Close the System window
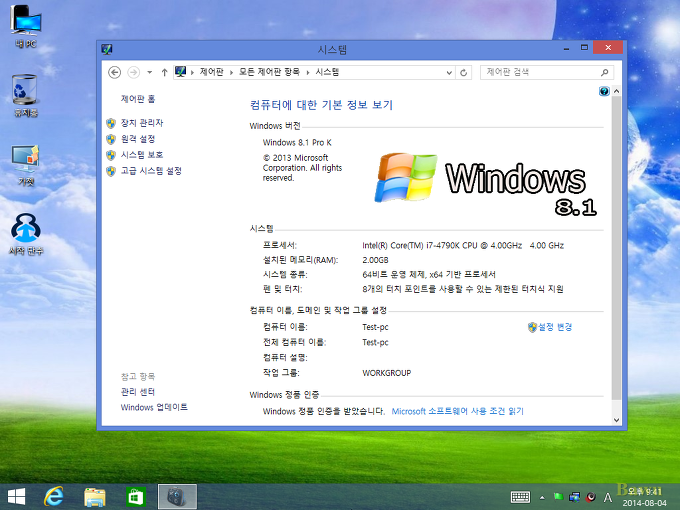The image size is (680, 510). pos(608,48)
